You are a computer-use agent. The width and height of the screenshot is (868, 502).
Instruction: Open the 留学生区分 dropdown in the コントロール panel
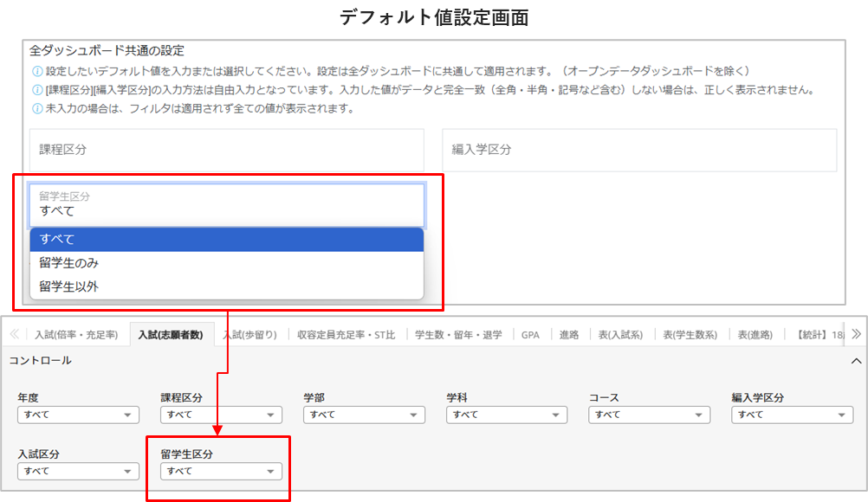[221, 471]
